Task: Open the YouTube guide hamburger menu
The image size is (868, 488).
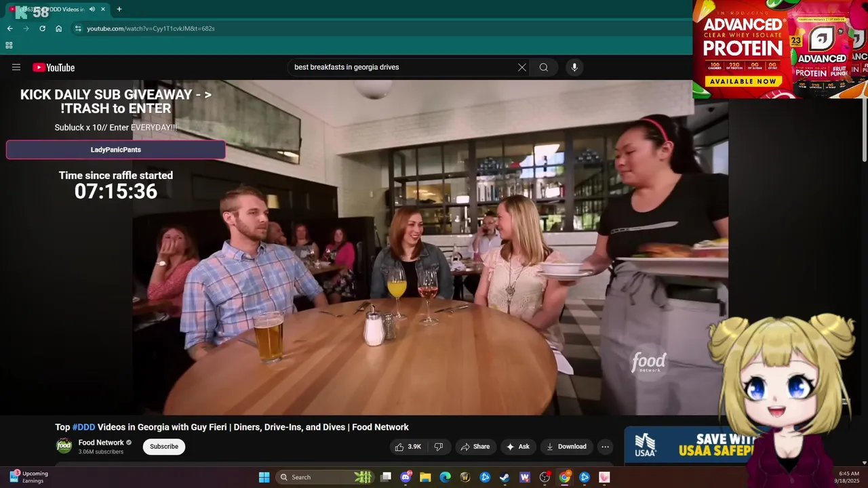Action: pyautogui.click(x=16, y=67)
